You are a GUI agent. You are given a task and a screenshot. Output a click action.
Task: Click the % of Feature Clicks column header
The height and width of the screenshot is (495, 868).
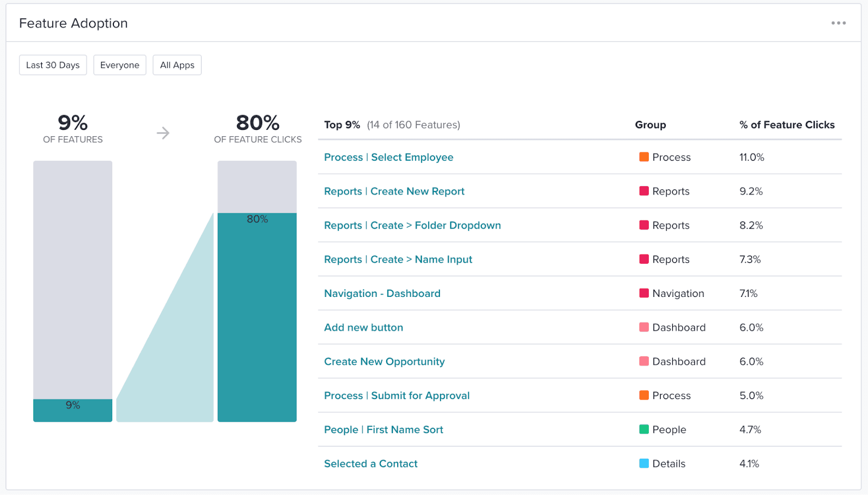(787, 125)
